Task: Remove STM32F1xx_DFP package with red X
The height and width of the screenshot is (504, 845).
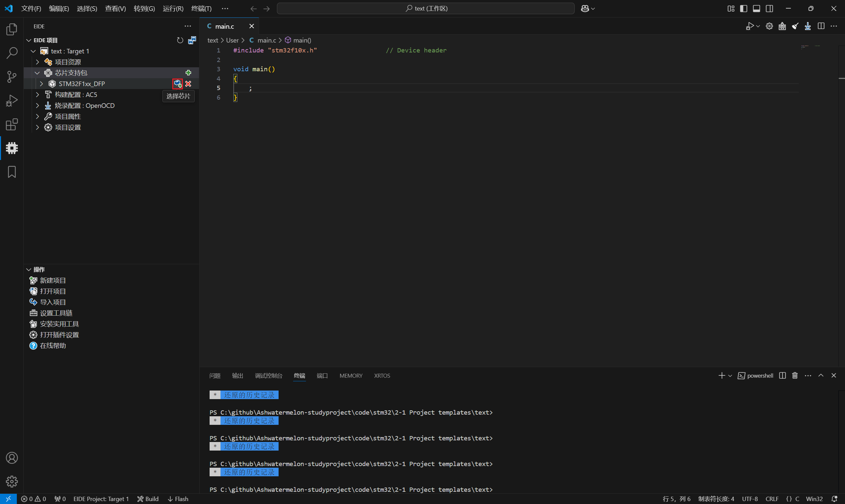Action: [x=188, y=83]
